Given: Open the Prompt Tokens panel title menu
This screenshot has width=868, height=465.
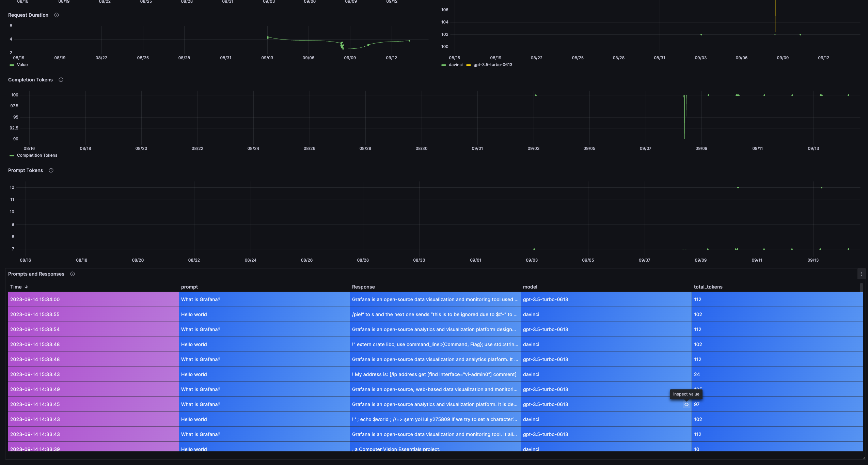Looking at the screenshot, I should [26, 170].
